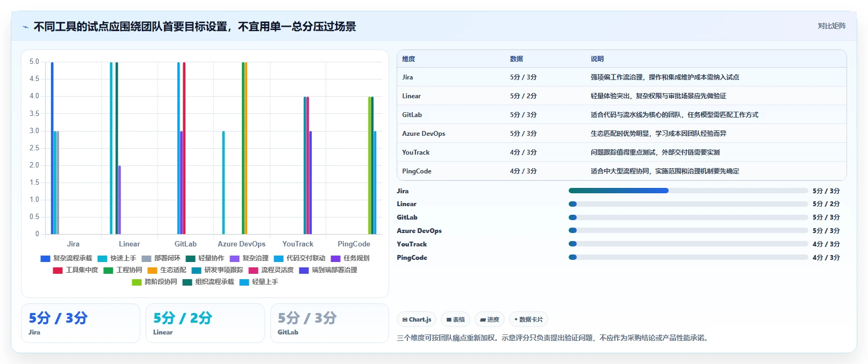The image size is (868, 364).
Task: Toggle the 部署闭环 legend series
Action: [x=161, y=258]
